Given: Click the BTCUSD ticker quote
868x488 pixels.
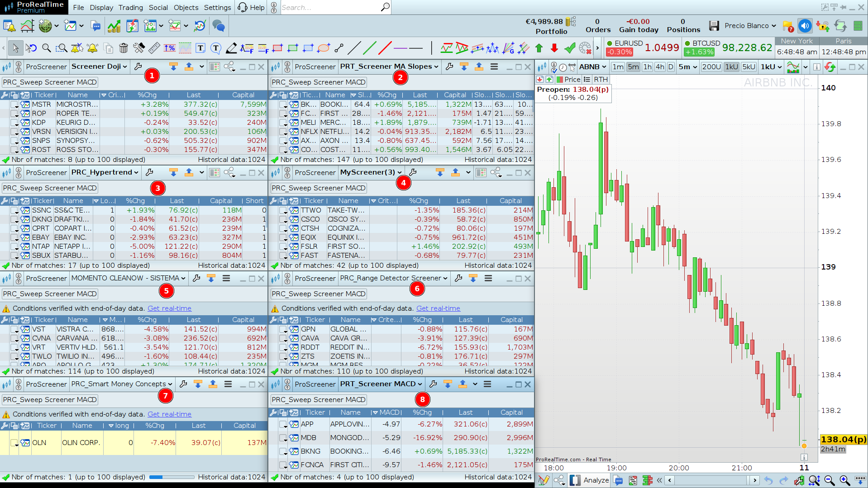Looking at the screenshot, I should click(x=729, y=47).
